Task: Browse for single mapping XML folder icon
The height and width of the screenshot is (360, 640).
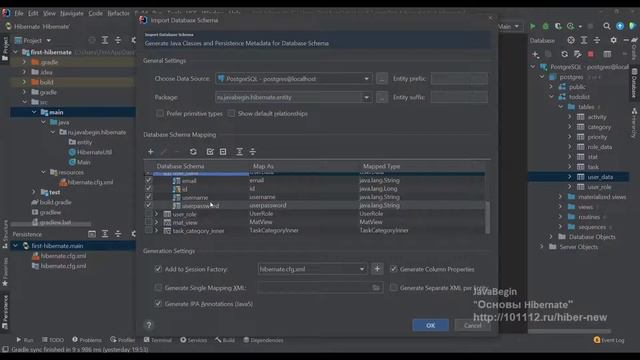Action: pos(376,288)
